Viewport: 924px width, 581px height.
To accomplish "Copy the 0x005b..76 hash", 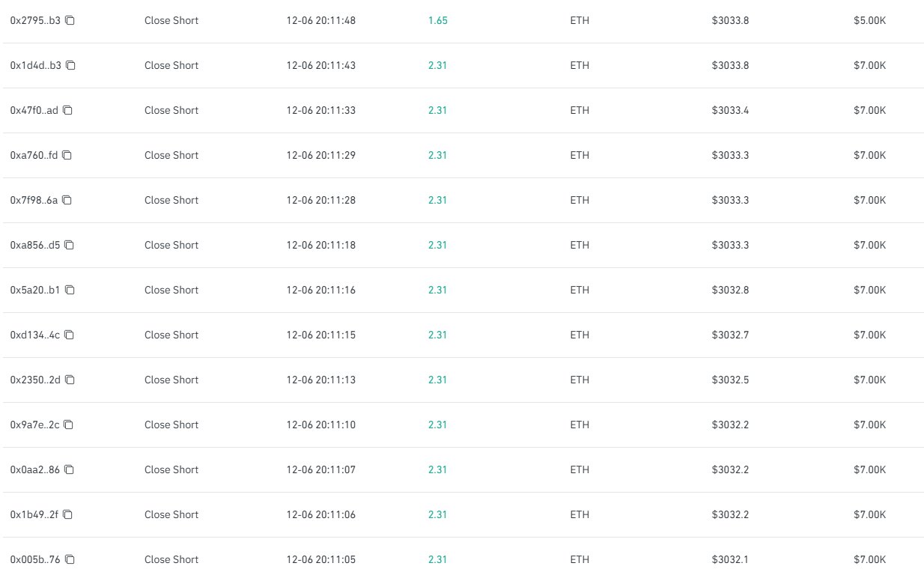I will point(70,559).
